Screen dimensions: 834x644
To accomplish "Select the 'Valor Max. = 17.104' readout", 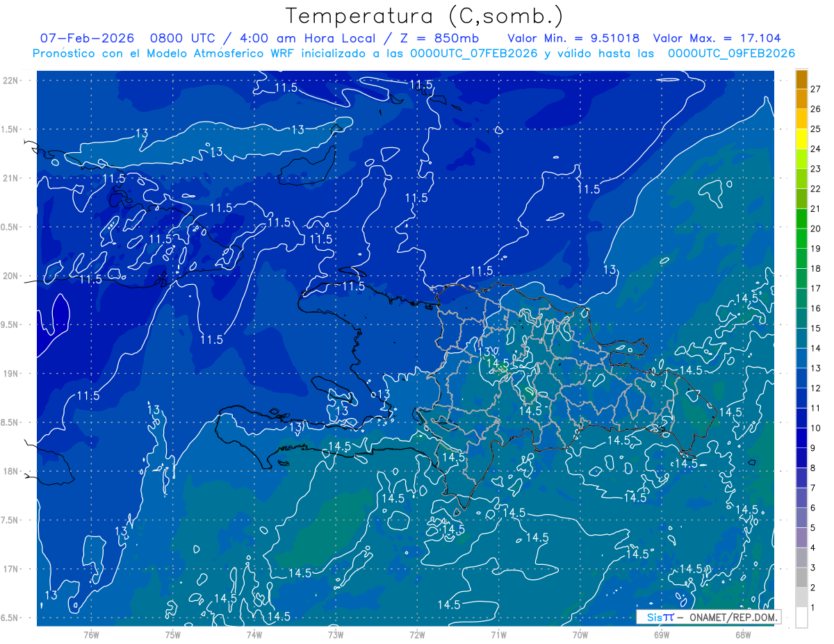I will [717, 38].
